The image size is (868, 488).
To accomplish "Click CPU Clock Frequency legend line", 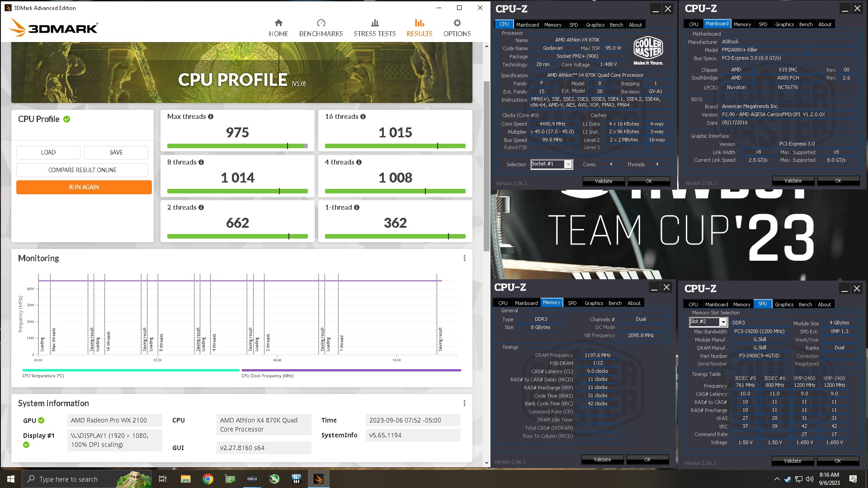I will pos(351,370).
